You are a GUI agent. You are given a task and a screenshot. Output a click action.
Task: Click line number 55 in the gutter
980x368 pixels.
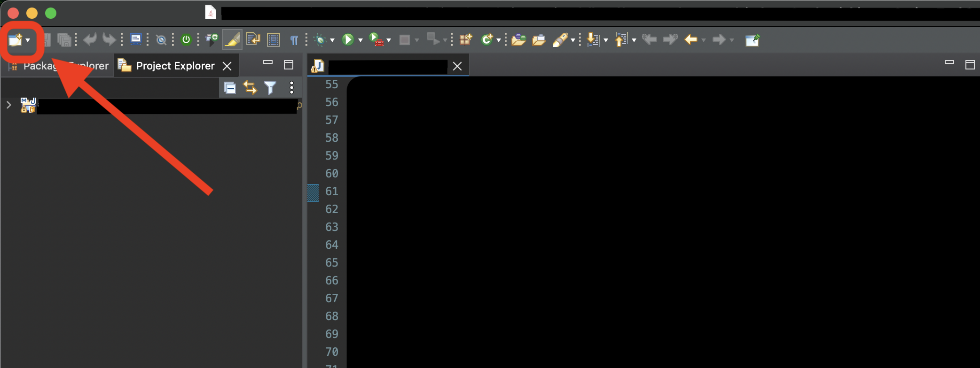coord(331,84)
